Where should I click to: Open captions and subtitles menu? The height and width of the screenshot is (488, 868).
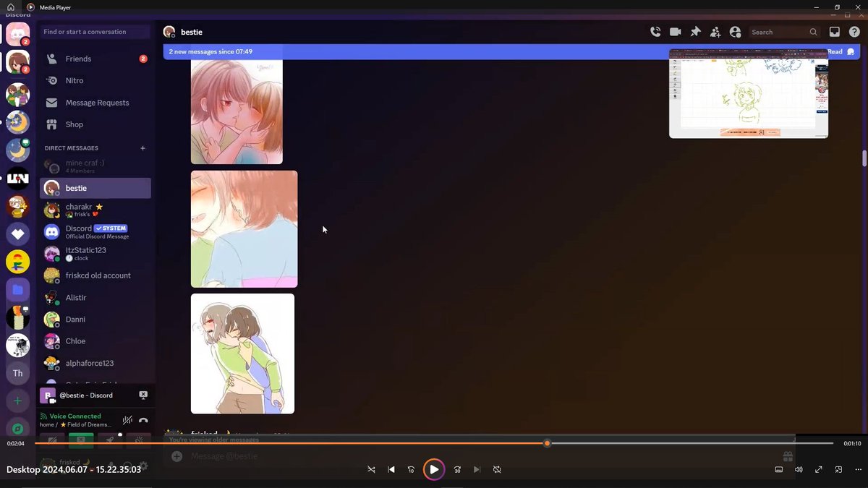point(779,469)
